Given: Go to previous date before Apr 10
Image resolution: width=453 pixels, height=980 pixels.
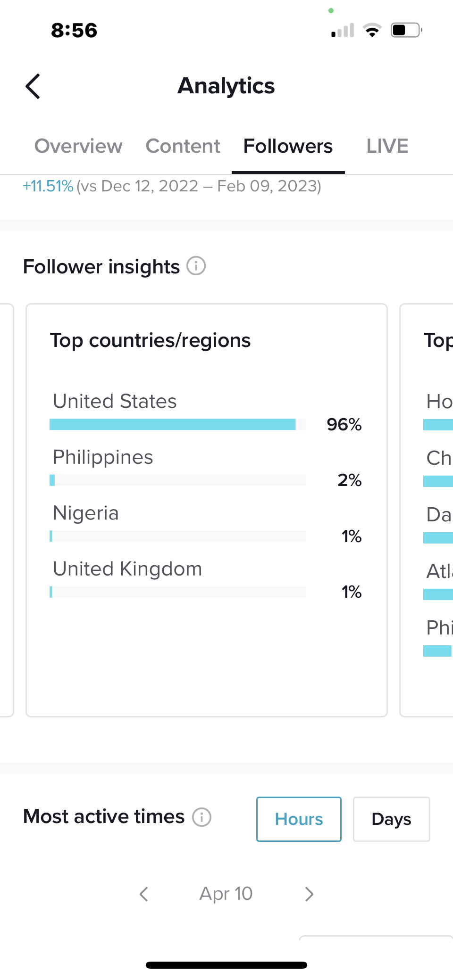Looking at the screenshot, I should 144,894.
